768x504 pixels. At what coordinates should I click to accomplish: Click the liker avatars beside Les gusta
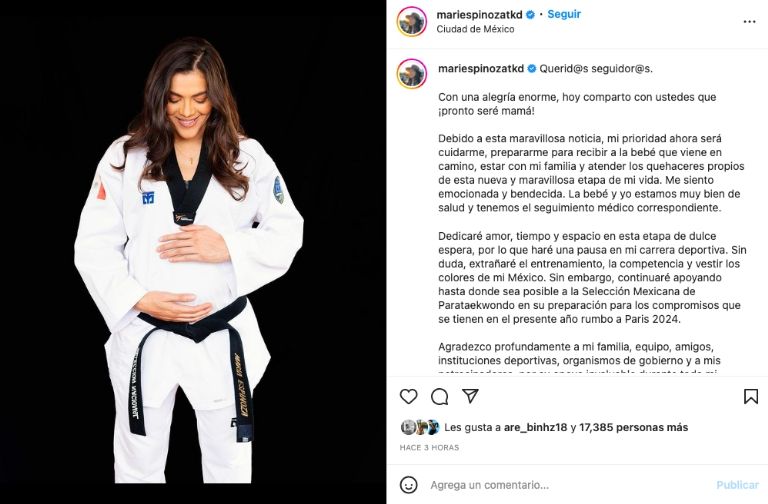[420, 428]
